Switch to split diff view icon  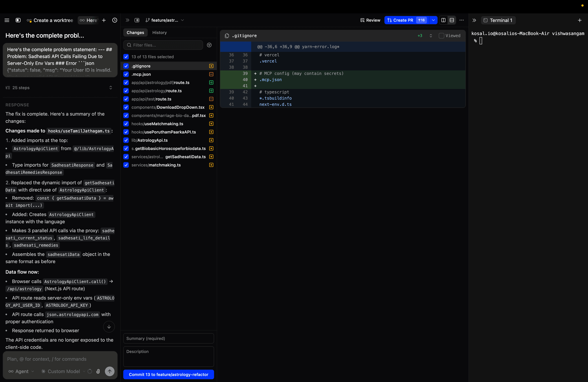pyautogui.click(x=443, y=20)
